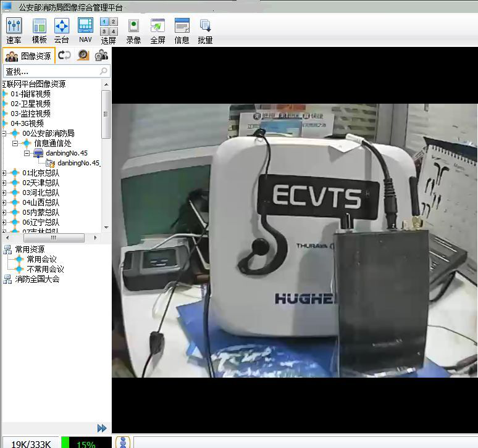Image resolution: width=478 pixels, height=448 pixels.
Task: Click the danbingNo.45_ camera channel icon
Action: click(x=50, y=164)
